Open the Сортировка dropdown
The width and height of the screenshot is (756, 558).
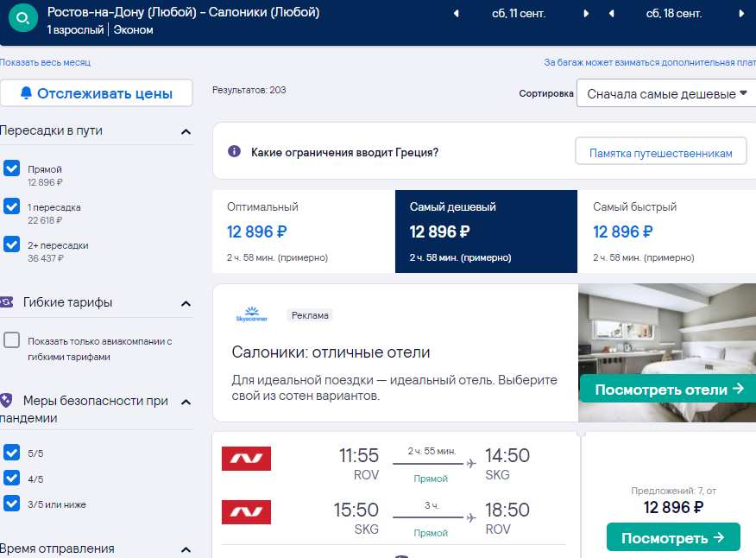666,93
